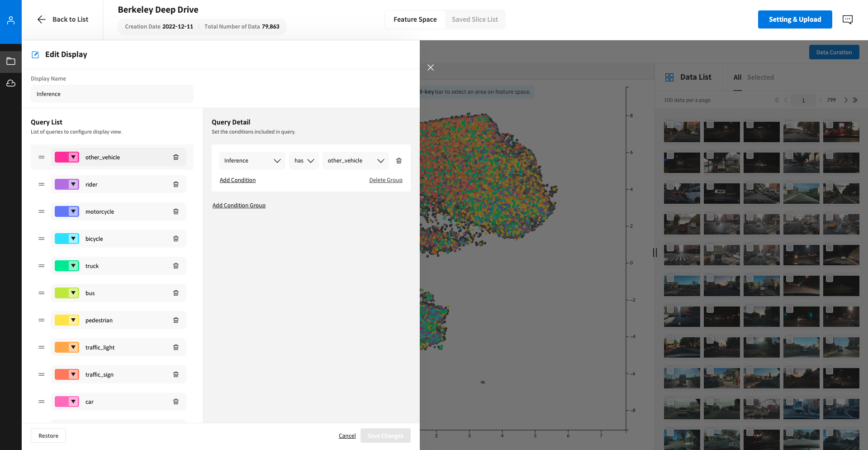The width and height of the screenshot is (868, 450).
Task: Delete the Inference has other_vehicle condition
Action: click(399, 161)
